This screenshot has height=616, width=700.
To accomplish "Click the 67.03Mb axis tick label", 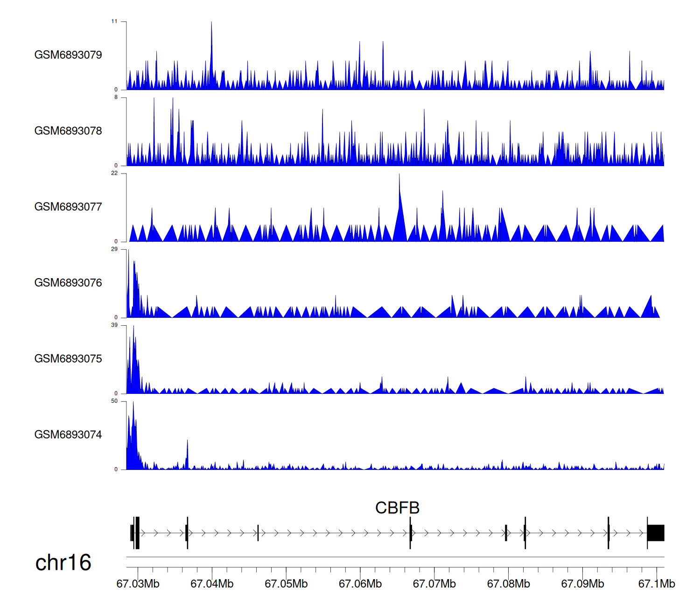I will point(138,584).
